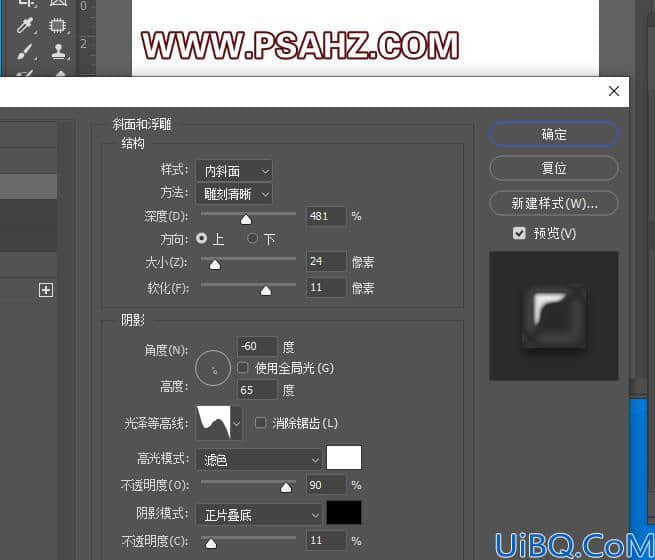Click the plus icon beside style list
Screen dimensions: 655x560
click(46, 290)
